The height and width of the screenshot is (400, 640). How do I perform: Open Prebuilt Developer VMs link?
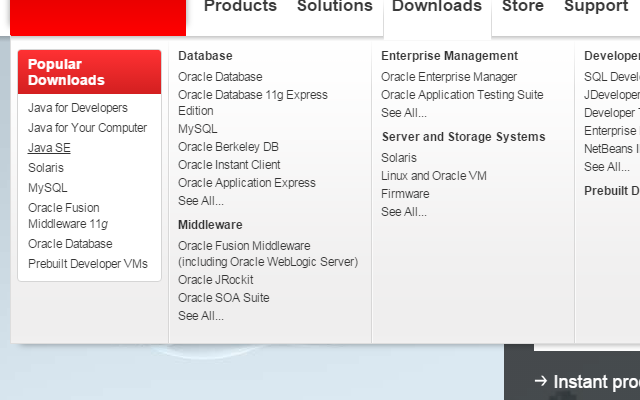coord(88,264)
